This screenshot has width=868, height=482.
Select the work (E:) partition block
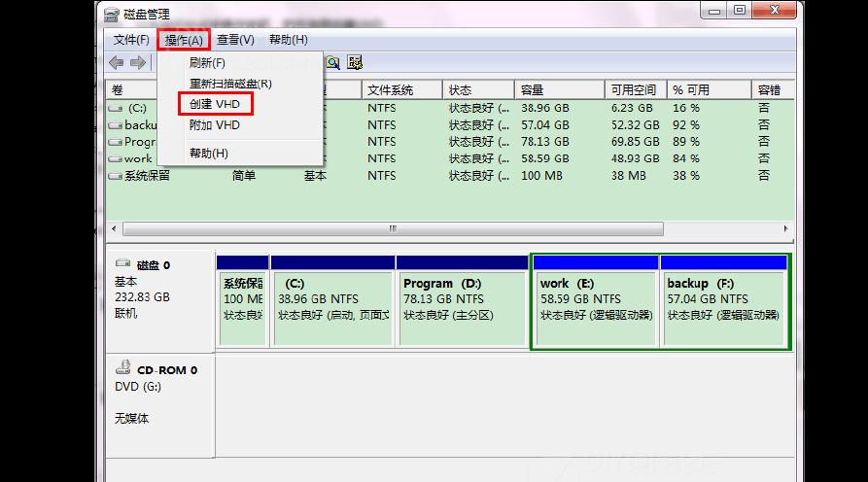pos(595,301)
